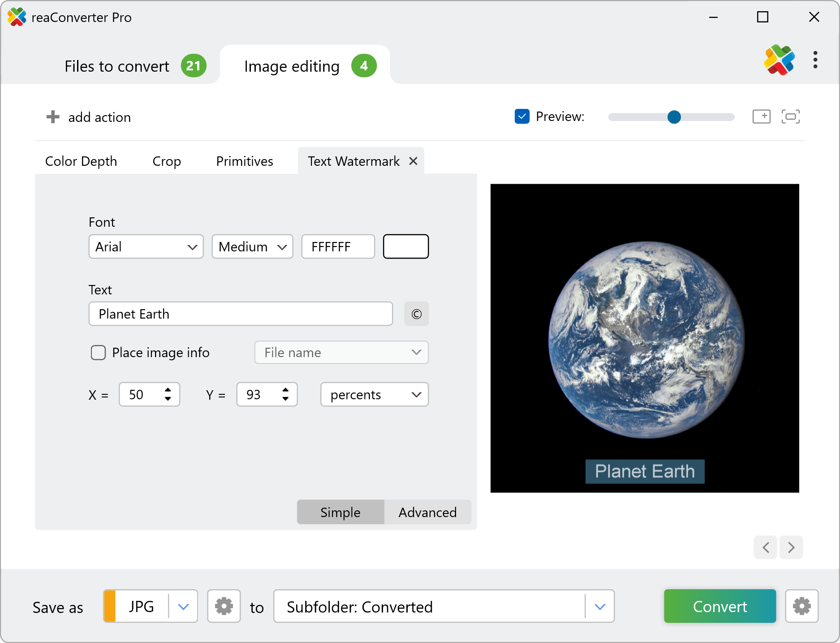840x643 pixels.
Task: Open conversion settings gear beside Convert button
Action: pos(801,606)
